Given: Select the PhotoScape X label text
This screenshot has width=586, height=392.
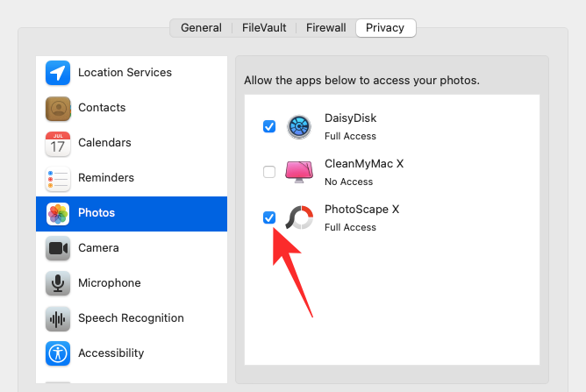Looking at the screenshot, I should 361,210.
